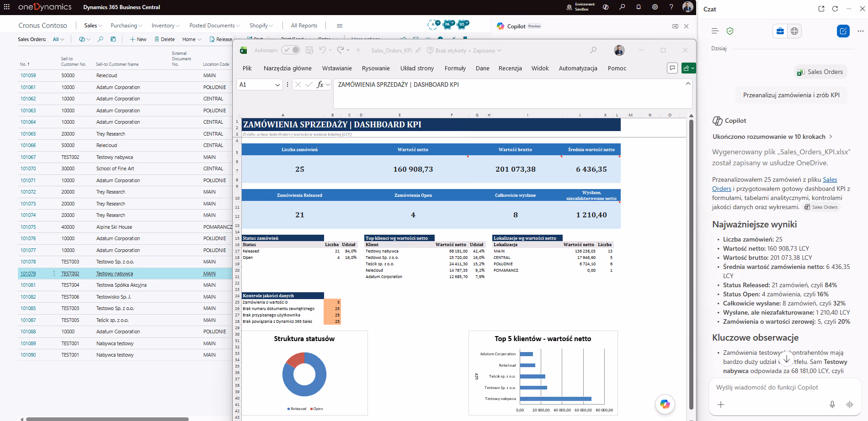Open Business Central search magnifier in header

[x=622, y=7]
